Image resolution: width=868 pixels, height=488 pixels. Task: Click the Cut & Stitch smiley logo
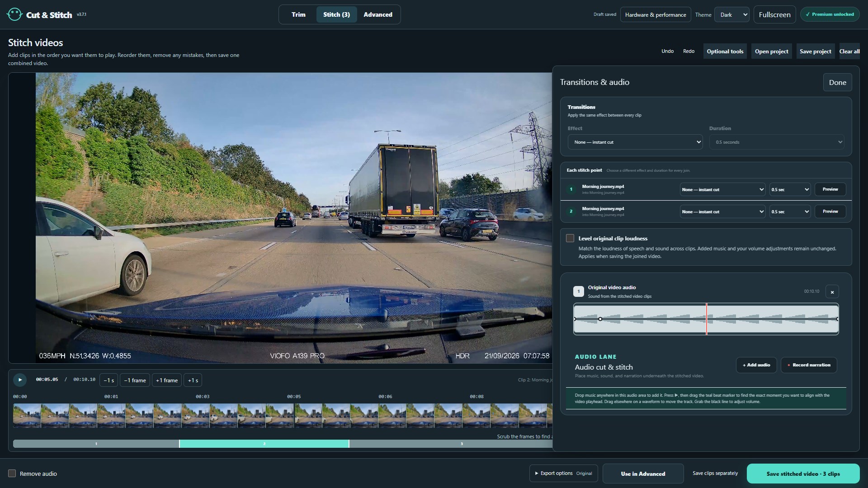click(x=14, y=14)
